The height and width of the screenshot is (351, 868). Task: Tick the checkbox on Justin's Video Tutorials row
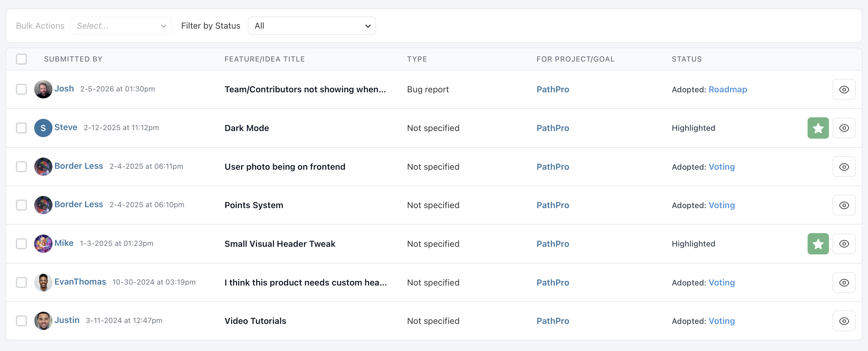[21, 321]
